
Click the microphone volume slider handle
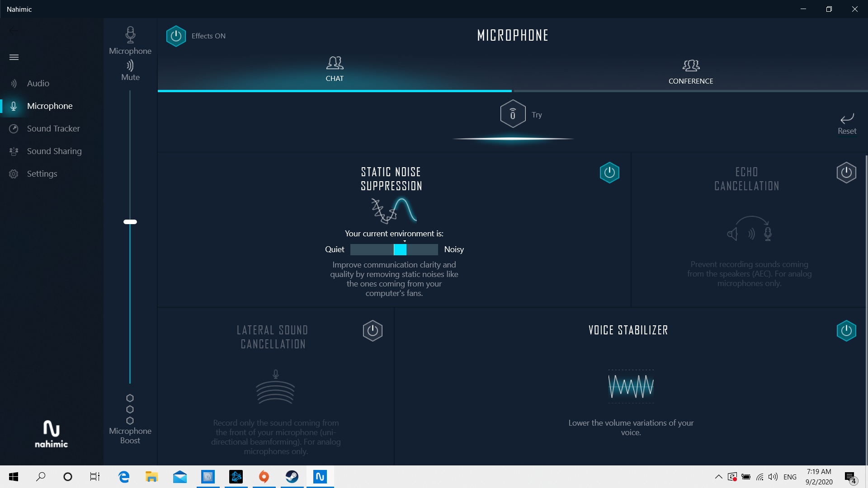click(x=130, y=222)
